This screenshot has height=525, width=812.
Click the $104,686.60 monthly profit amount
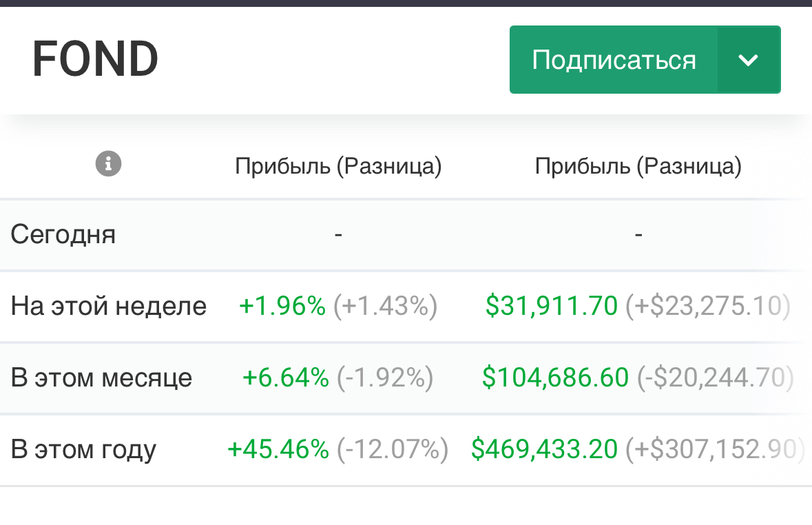click(555, 378)
